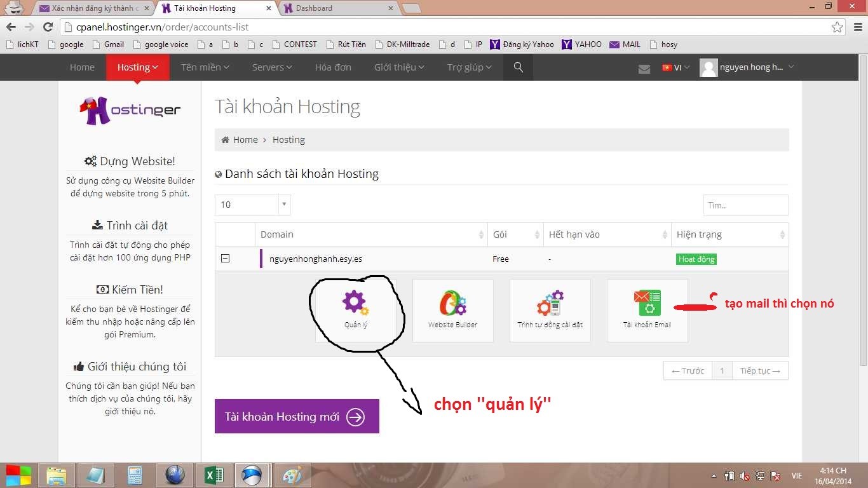Click Tài khoản Hosting mới button

point(297,416)
